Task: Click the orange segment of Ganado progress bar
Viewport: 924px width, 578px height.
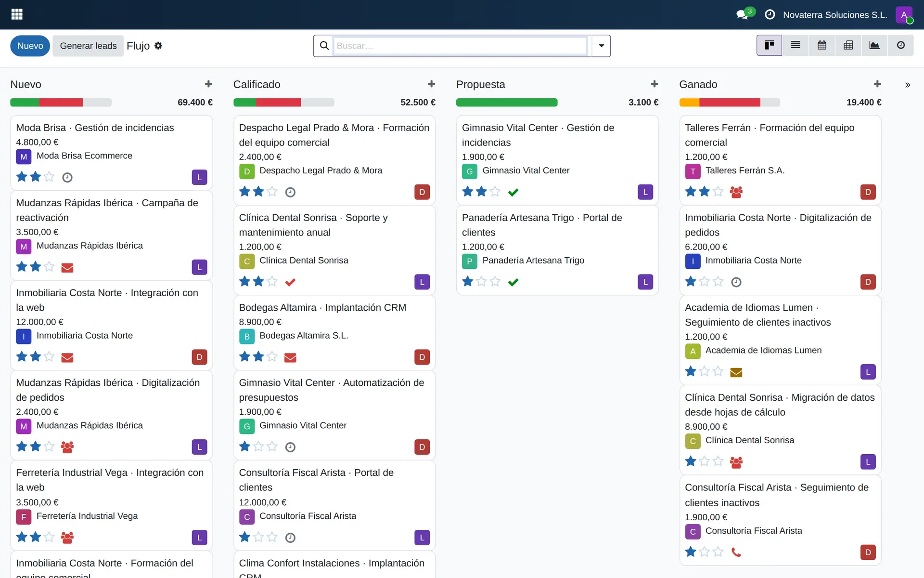Action: coord(689,103)
